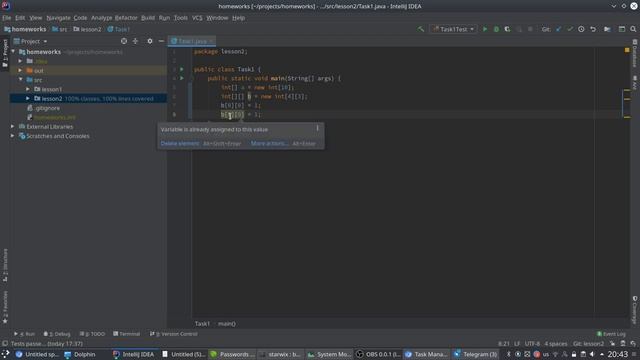Open the Build menu
Viewport: 640px width, 360px height.
click(148, 18)
